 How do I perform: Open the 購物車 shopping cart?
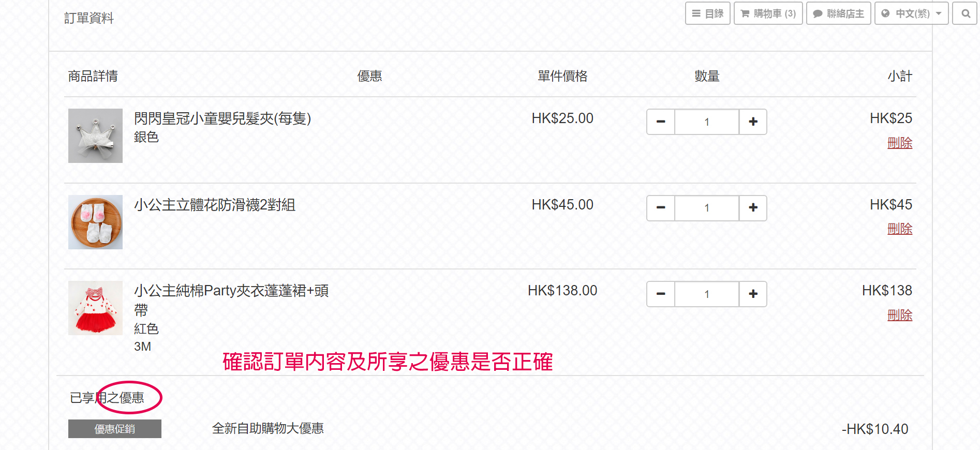(768, 13)
